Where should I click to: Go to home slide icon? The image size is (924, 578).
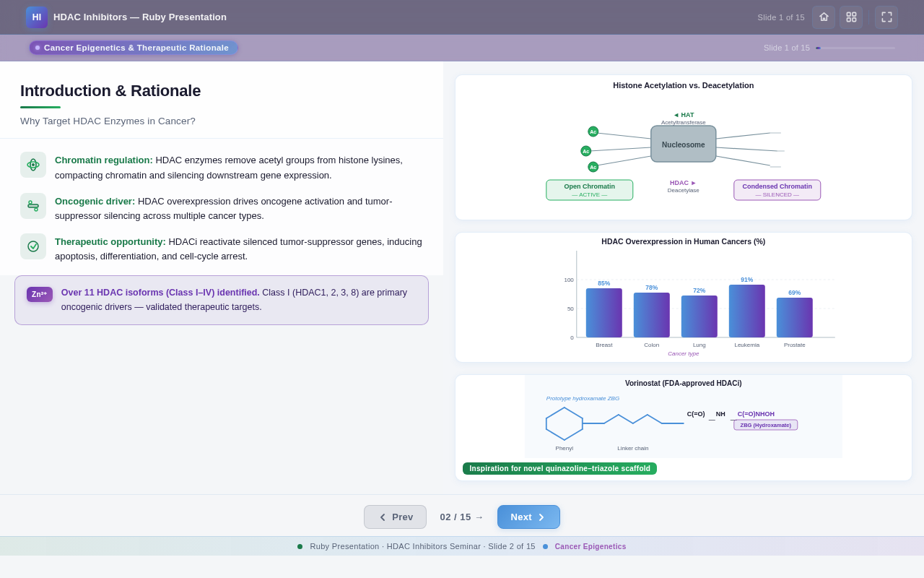824,17
